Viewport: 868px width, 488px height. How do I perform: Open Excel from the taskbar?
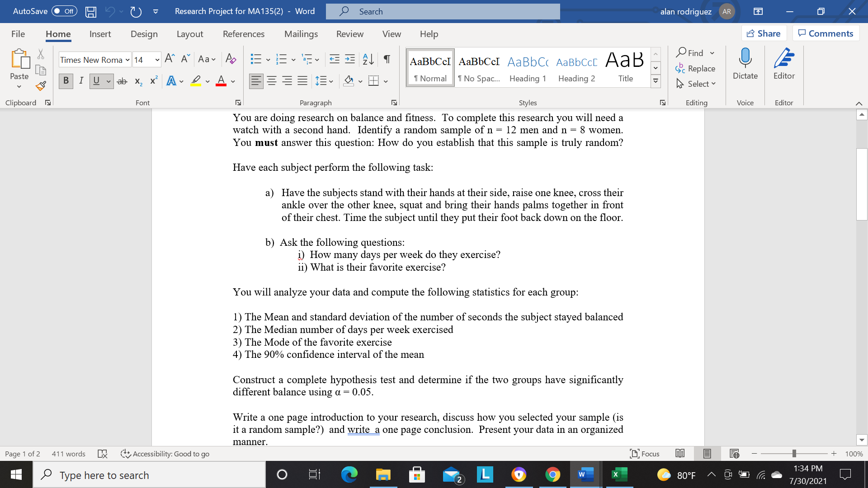coord(619,474)
